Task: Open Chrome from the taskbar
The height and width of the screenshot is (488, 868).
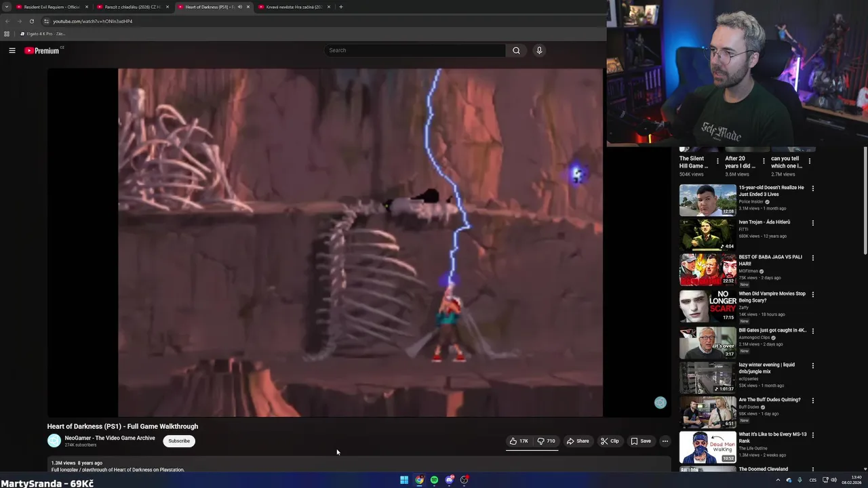Action: [x=419, y=480]
